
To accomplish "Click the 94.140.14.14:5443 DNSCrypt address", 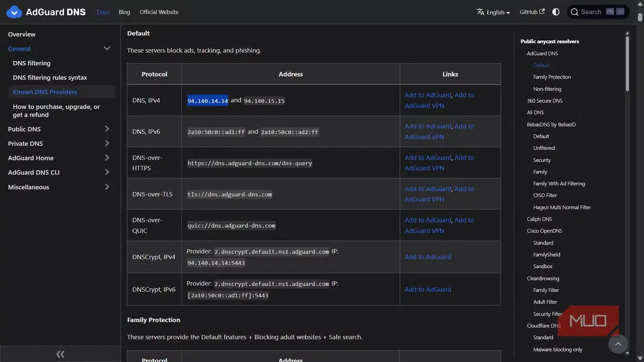I will coord(216,263).
